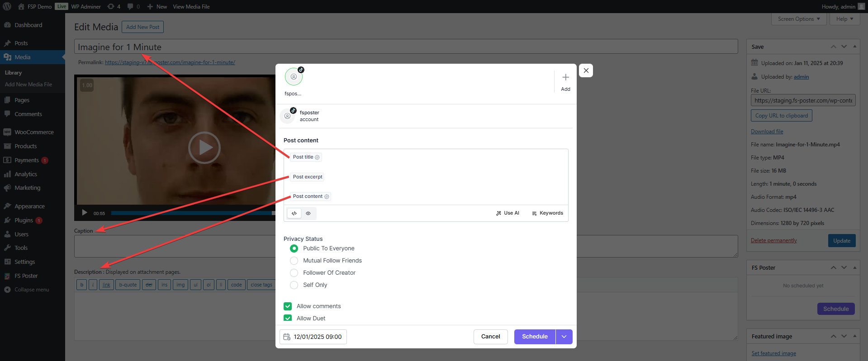Close the FS Poster schedule dialog

click(586, 70)
